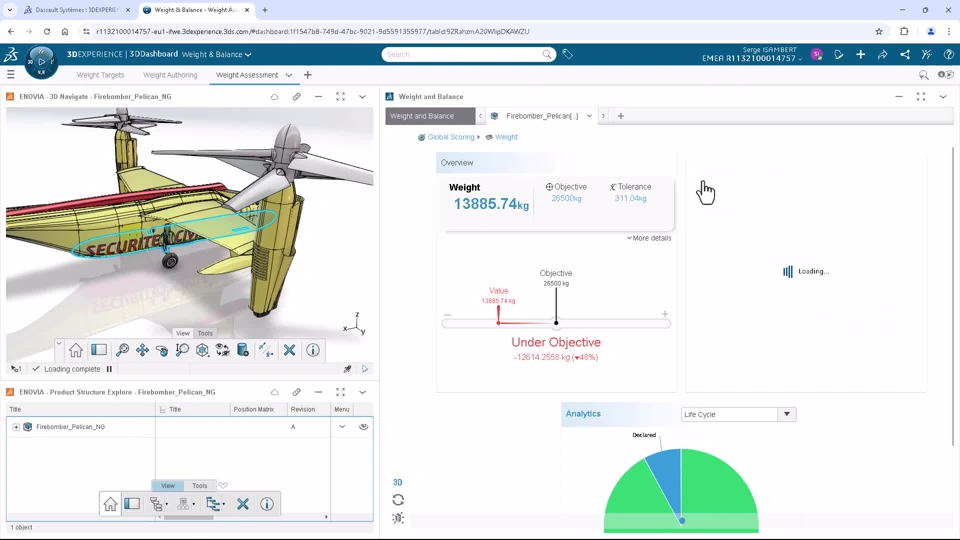Click Global Scoring breadcrumb link
The image size is (960, 540).
[451, 137]
